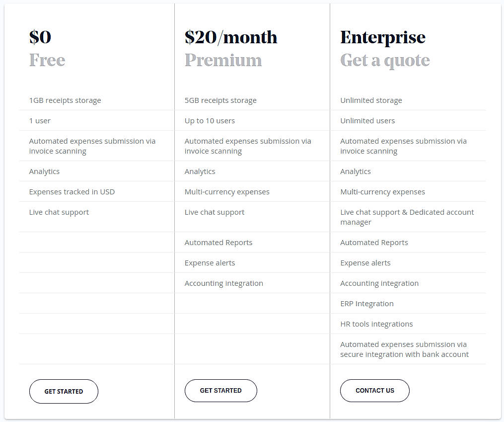Click the Expense alerts row in Enterprise column
The image size is (504, 422).
[x=365, y=262]
